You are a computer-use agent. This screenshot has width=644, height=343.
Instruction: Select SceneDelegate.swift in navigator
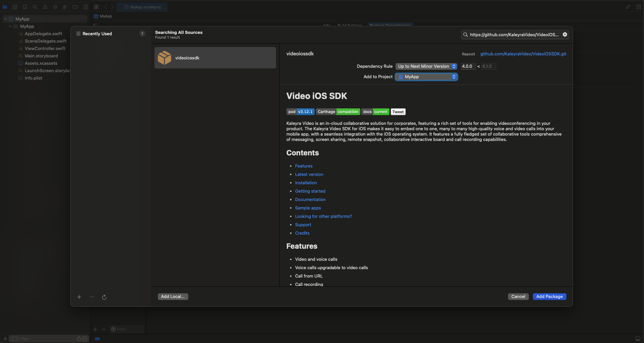pos(45,41)
